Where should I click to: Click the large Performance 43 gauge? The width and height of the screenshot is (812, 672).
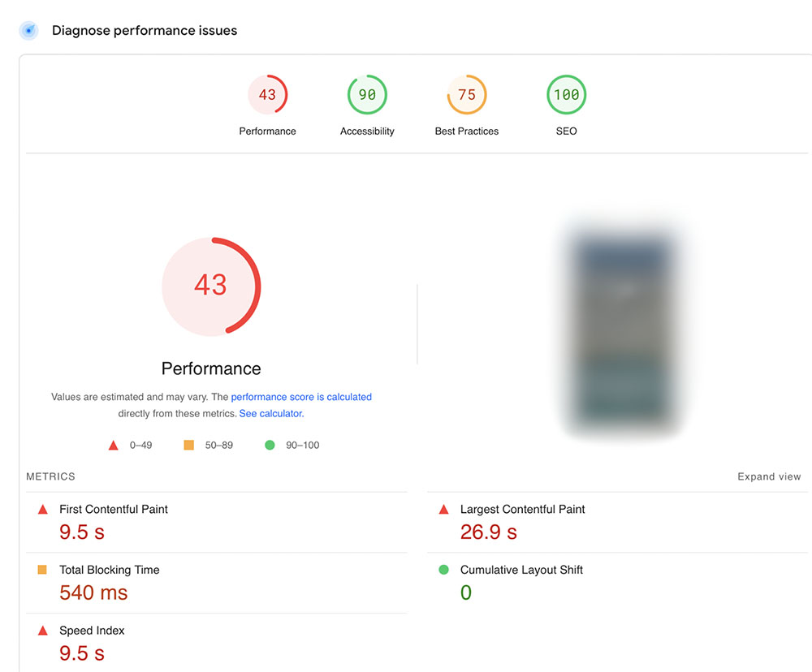click(x=211, y=286)
